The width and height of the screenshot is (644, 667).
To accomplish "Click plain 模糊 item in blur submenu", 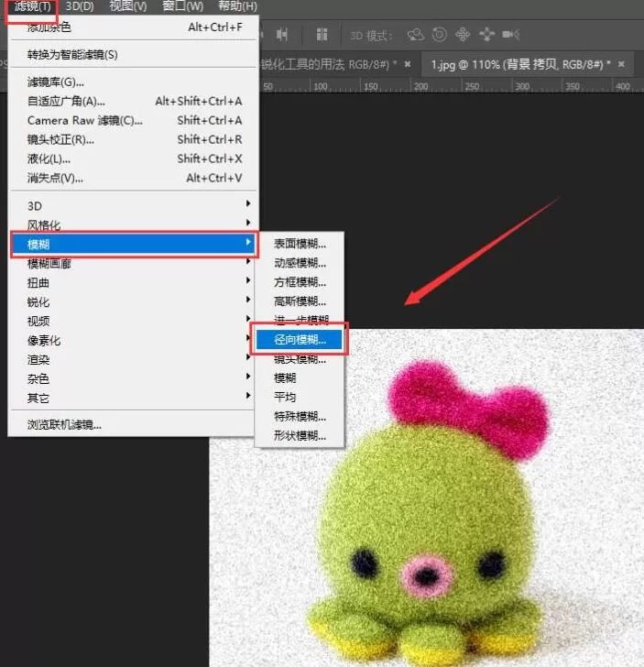I will pos(300,377).
